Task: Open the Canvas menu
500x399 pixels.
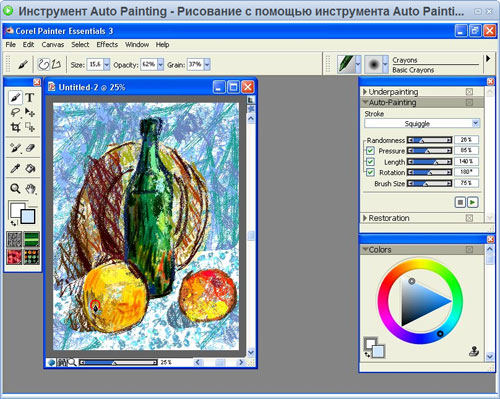Action: 53,44
